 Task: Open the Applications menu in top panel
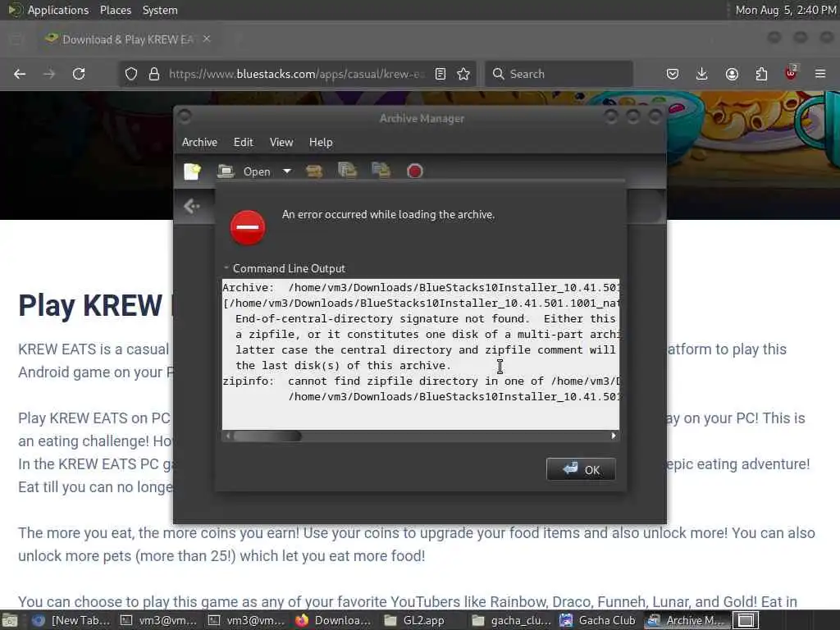pos(58,10)
